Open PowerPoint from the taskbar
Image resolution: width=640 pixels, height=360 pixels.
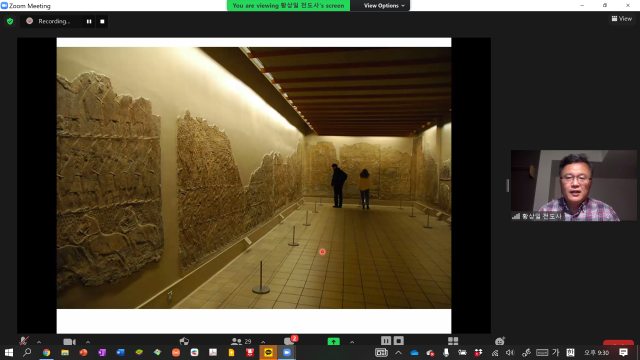point(83,352)
